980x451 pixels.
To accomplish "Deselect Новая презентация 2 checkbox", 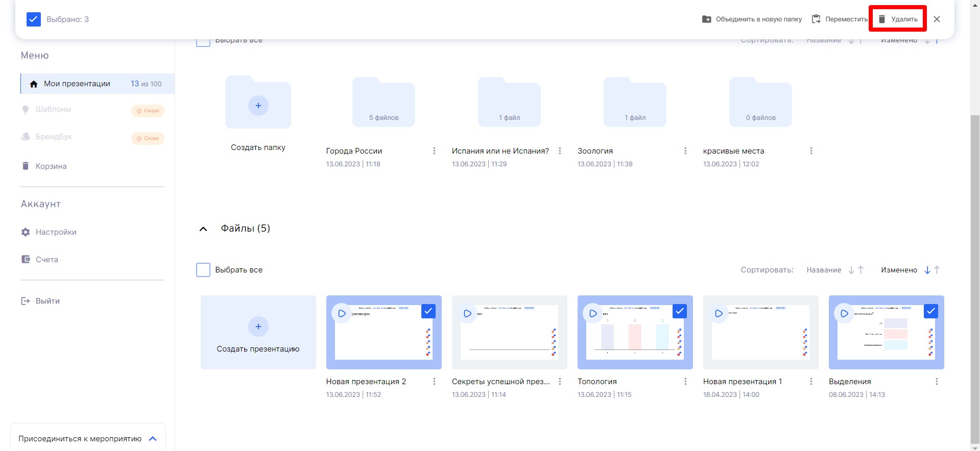I will click(428, 311).
